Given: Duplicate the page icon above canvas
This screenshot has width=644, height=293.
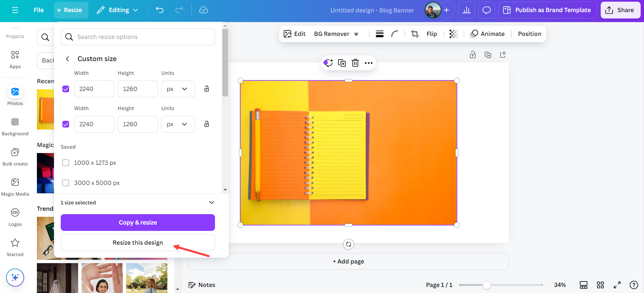Looking at the screenshot, I should click(488, 55).
